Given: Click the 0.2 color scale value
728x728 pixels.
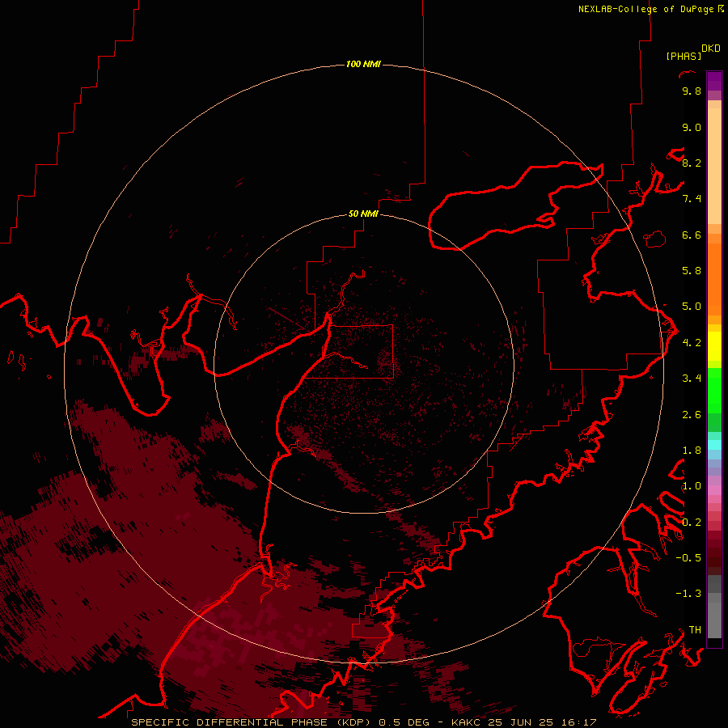Looking at the screenshot, I should click(692, 523).
